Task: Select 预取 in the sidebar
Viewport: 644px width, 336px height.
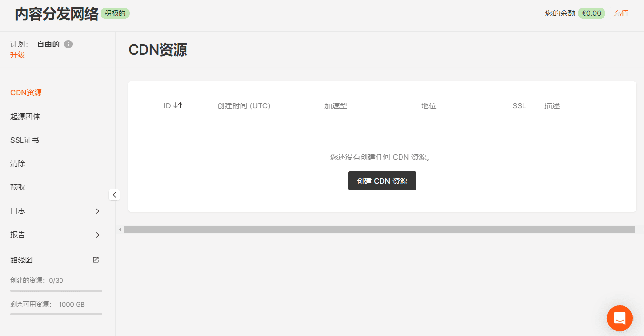Action: coord(18,188)
